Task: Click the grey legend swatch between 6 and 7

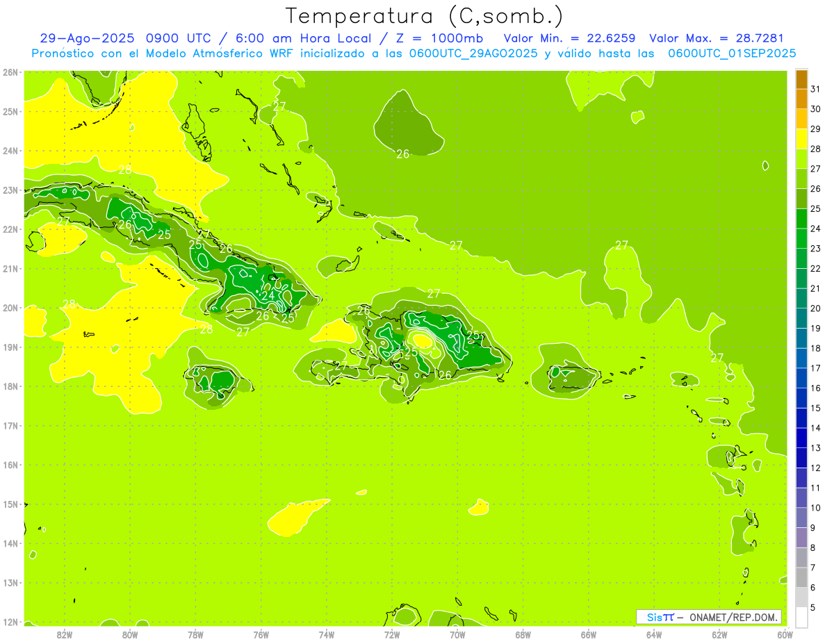Action: point(801,577)
